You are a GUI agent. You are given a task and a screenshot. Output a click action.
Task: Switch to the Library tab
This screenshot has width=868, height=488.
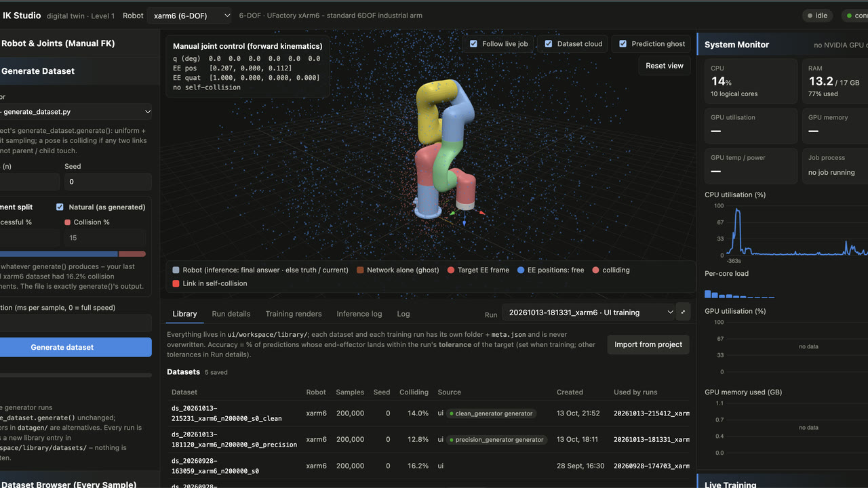point(184,314)
